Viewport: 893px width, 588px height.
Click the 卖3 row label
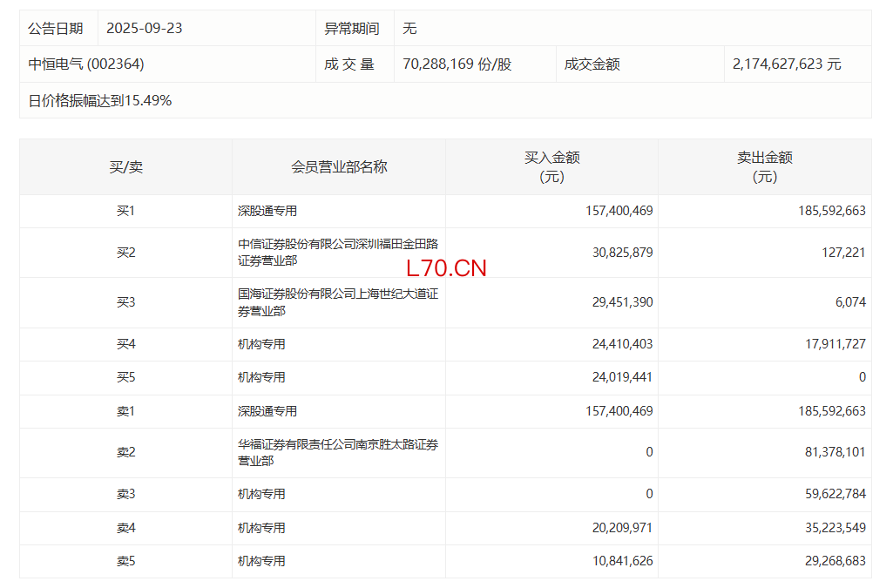pyautogui.click(x=125, y=494)
